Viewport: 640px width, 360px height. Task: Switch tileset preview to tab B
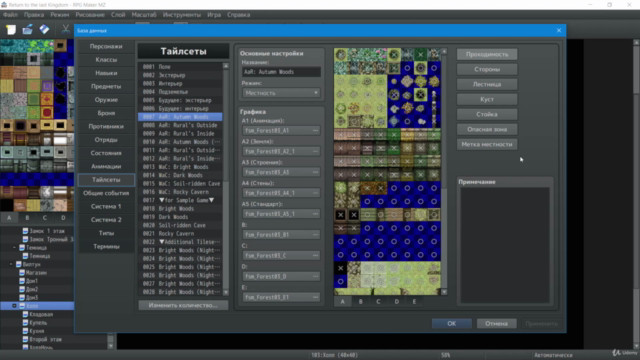pos(360,302)
